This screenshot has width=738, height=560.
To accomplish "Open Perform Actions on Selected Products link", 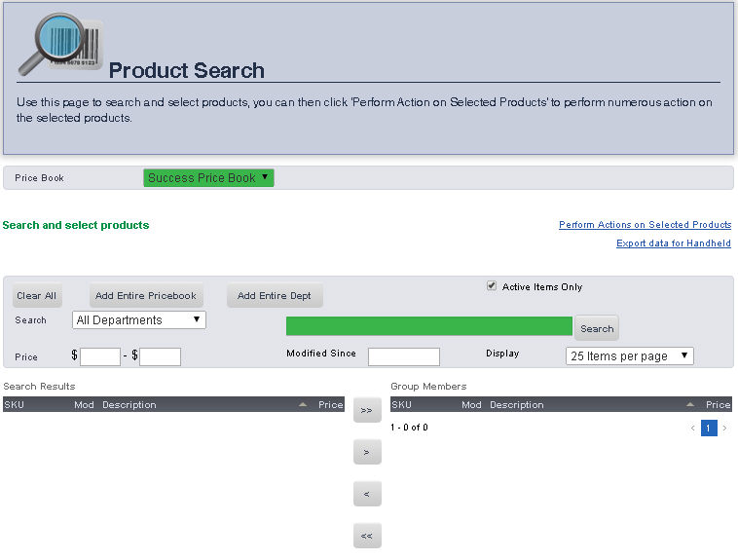I will [x=645, y=225].
